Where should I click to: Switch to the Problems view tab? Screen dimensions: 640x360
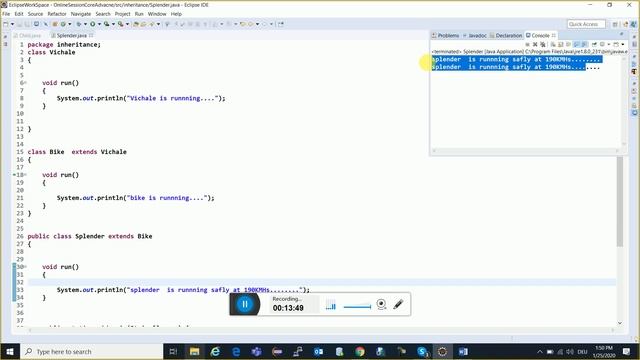tap(446, 36)
